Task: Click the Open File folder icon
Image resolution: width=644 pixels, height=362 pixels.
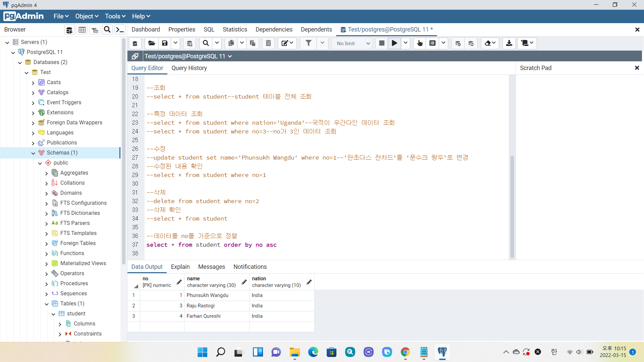Action: point(152,43)
